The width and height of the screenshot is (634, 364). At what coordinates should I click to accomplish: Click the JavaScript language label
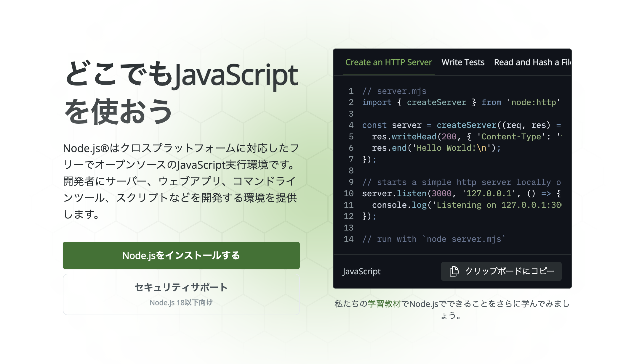pos(361,271)
